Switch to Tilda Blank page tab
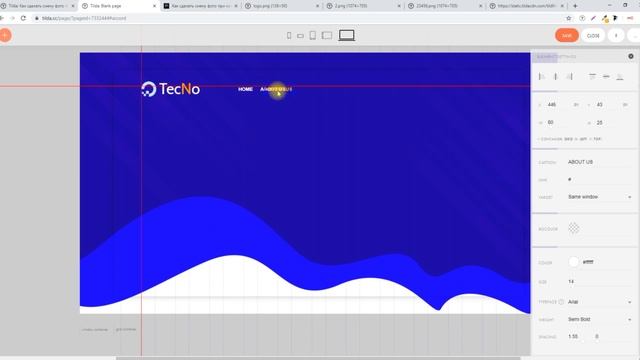Screen dimensions: 640x360 pos(119,6)
